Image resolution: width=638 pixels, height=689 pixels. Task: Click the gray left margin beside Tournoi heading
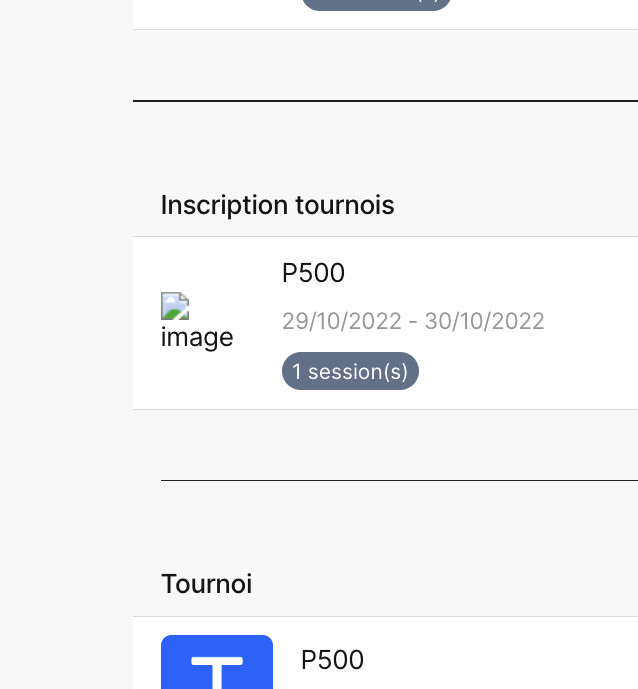(x=66, y=584)
